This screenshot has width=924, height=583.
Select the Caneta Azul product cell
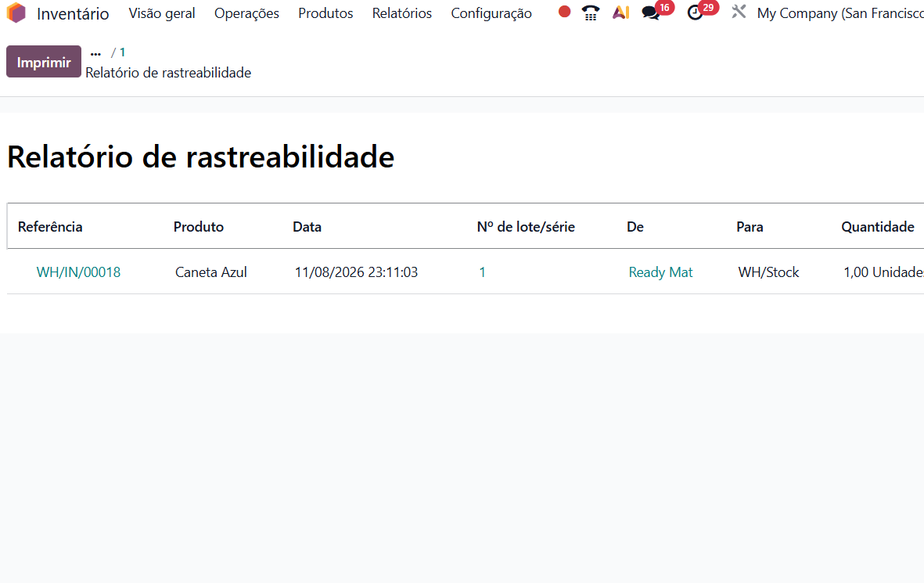coord(211,272)
